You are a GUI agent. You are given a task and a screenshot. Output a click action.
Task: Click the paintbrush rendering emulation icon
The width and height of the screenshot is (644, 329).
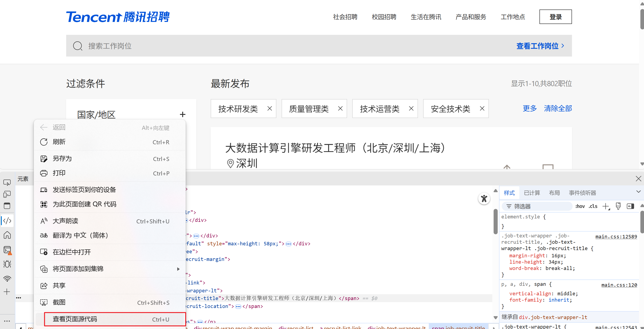618,206
